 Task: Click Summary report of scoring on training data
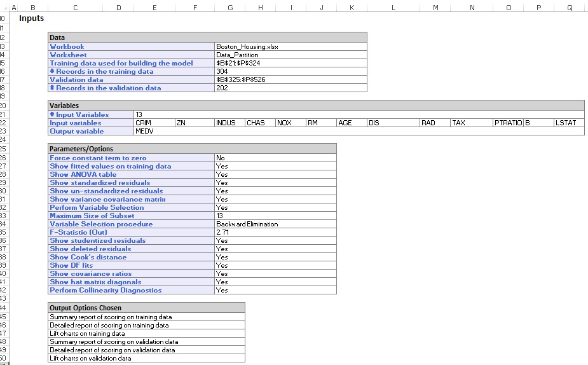146,317
